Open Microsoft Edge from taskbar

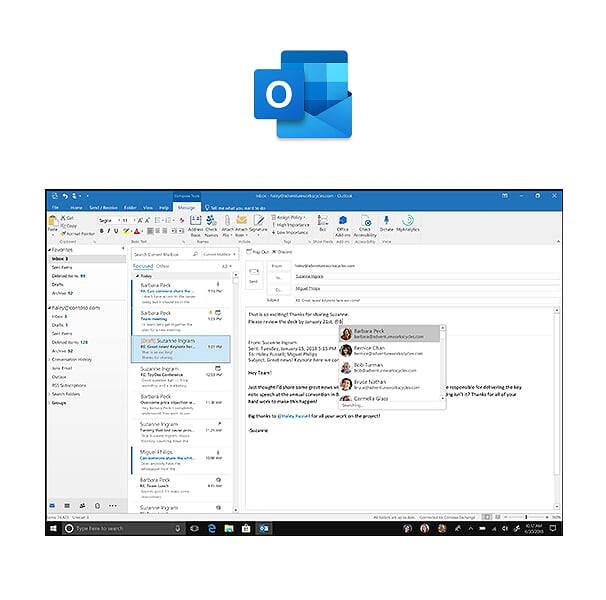click(x=212, y=528)
